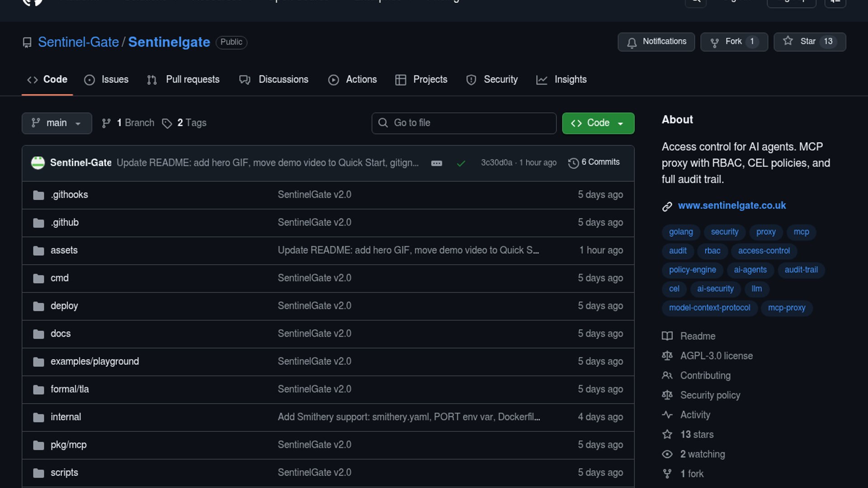Open the Pull requests tab
This screenshot has width=868, height=488.
pyautogui.click(x=183, y=80)
